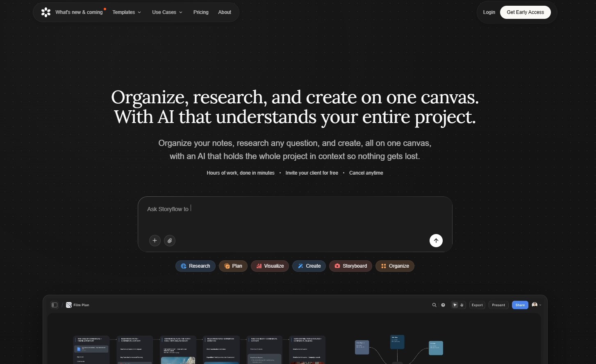The height and width of the screenshot is (364, 596).
Task: Open the user avatar menu
Action: [536, 305]
